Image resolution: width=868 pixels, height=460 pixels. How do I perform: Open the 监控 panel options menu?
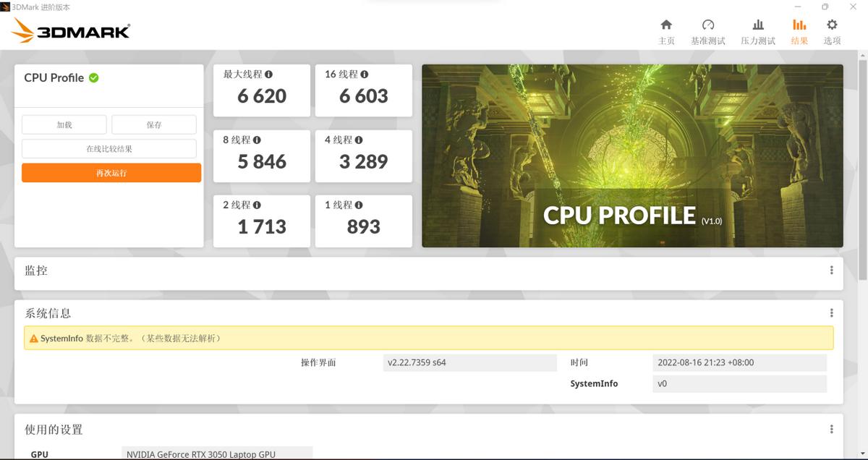(830, 271)
